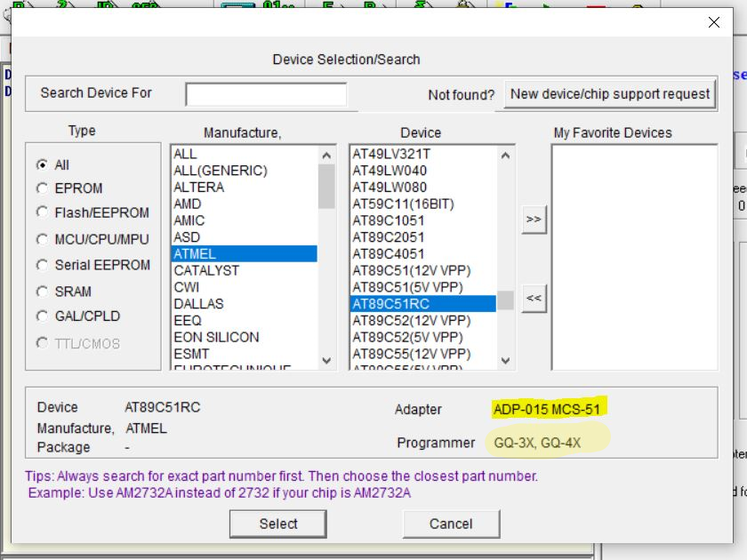Click the >> add to favorites button
747x560 pixels.
pyautogui.click(x=534, y=220)
